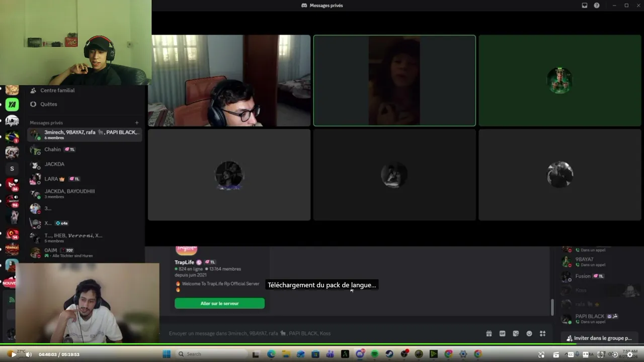Open the LARA private conversation
Image resolution: width=644 pixels, height=362 pixels.
click(x=85, y=179)
